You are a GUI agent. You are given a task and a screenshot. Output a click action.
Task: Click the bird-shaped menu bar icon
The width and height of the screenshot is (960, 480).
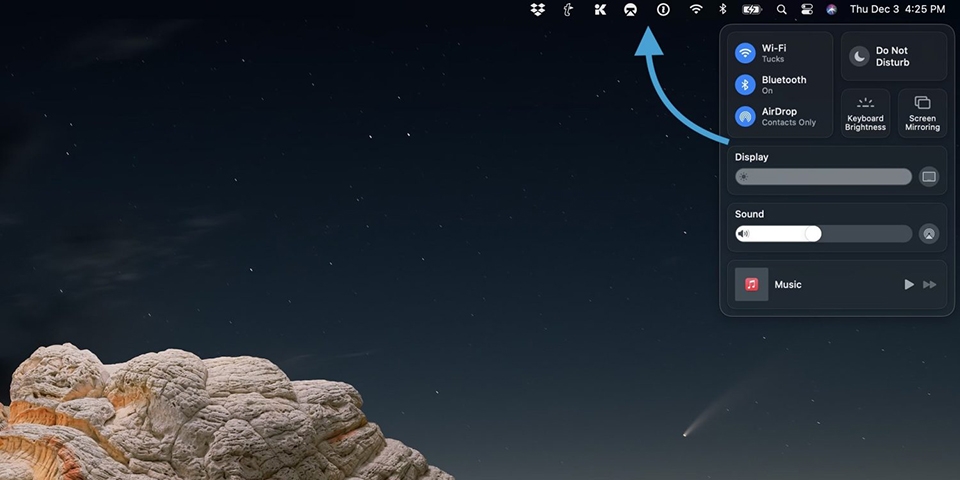coord(568,9)
